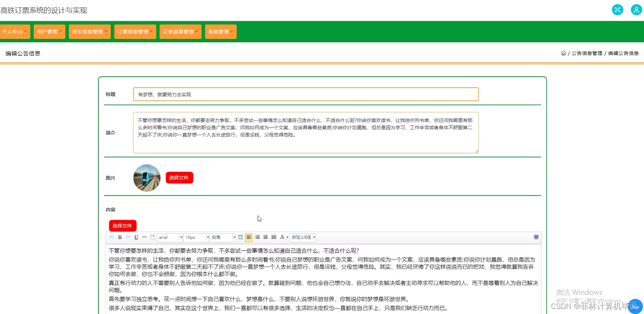Open the 列车信息管理 menu

(90, 32)
